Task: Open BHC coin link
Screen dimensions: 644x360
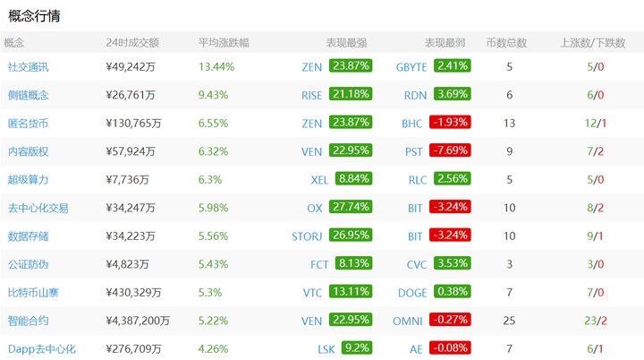Action: tap(412, 124)
